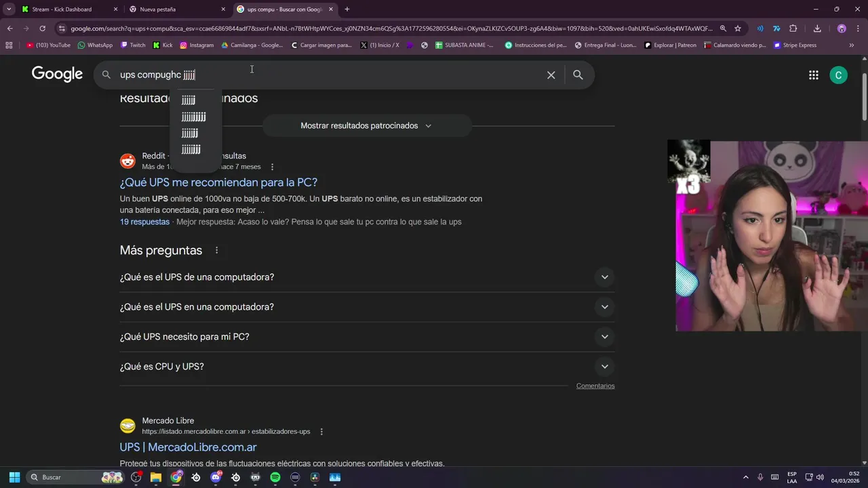868x488 pixels.
Task: Expand ¿Qué es el UPS de una computadora?
Action: click(367, 277)
